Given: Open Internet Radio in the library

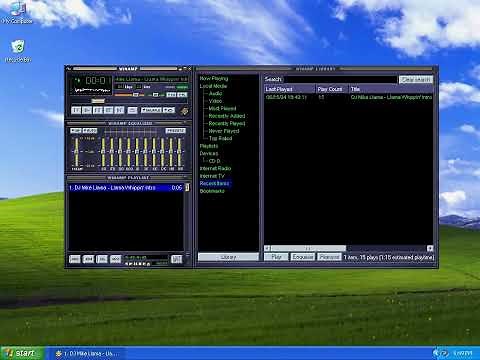Looking at the screenshot, I should pos(215,168).
